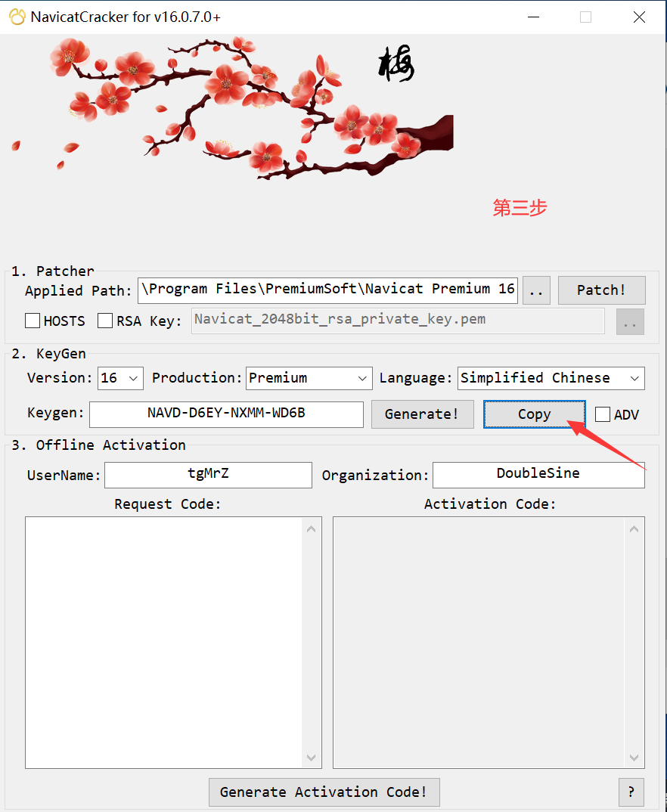The image size is (667, 812).
Task: Open the Language dropdown showing Simplified Chinese
Action: pos(551,378)
